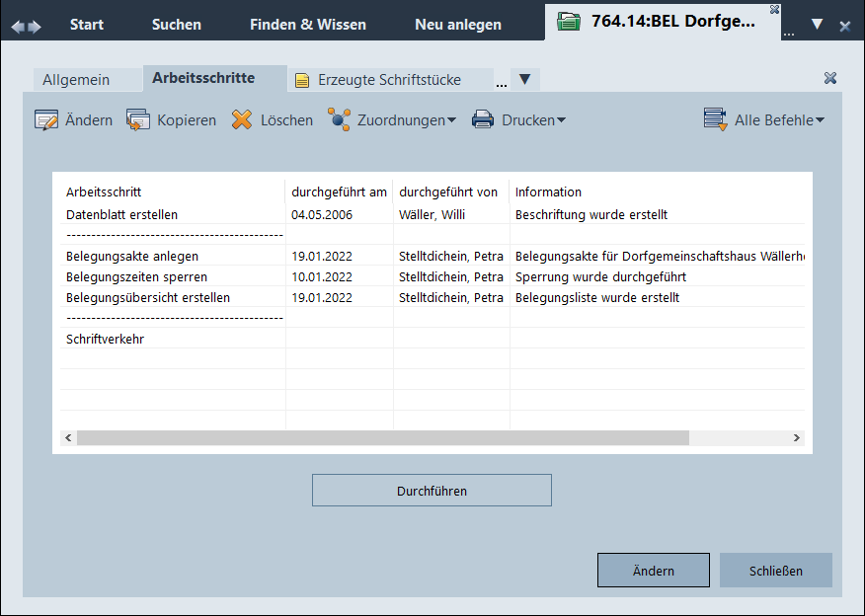This screenshot has height=616, width=865.
Task: Open the Drucken dropdown arrow
Action: tap(561, 121)
